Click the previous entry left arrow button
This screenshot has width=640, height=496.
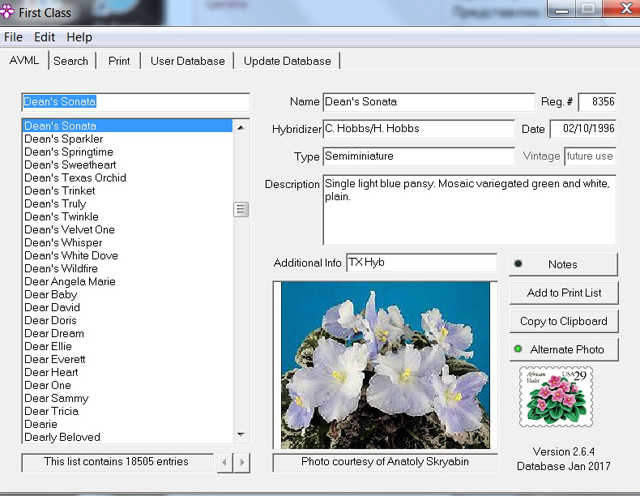click(x=224, y=463)
